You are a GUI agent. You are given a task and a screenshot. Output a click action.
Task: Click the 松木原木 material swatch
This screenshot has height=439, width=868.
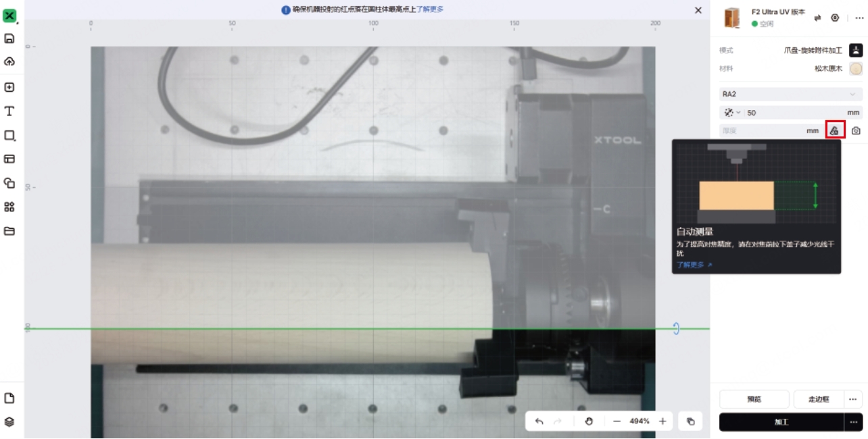tap(856, 68)
